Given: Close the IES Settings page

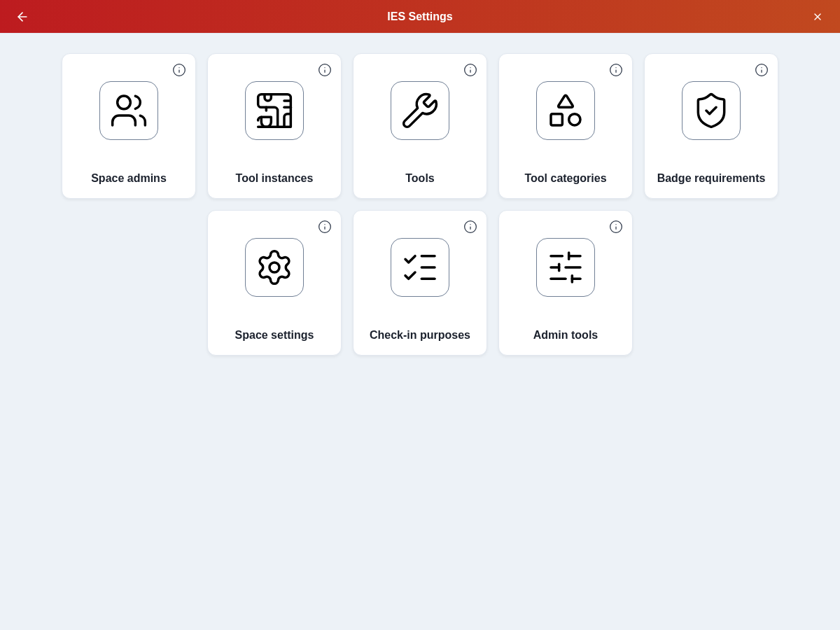Looking at the screenshot, I should (818, 17).
